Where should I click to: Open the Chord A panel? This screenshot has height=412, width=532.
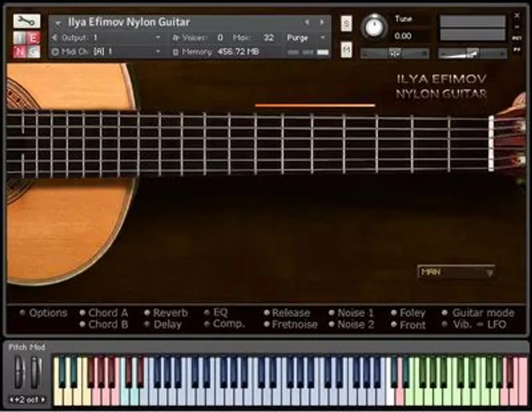click(108, 313)
